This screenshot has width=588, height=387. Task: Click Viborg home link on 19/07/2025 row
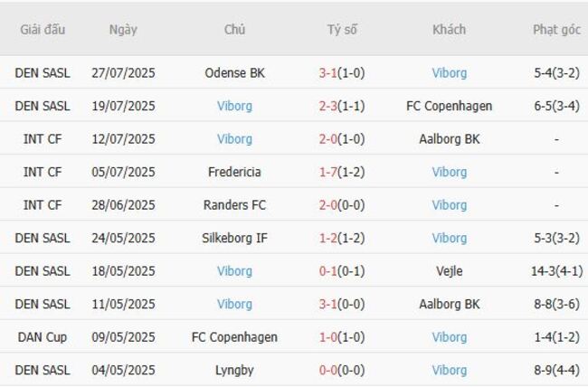[234, 106]
